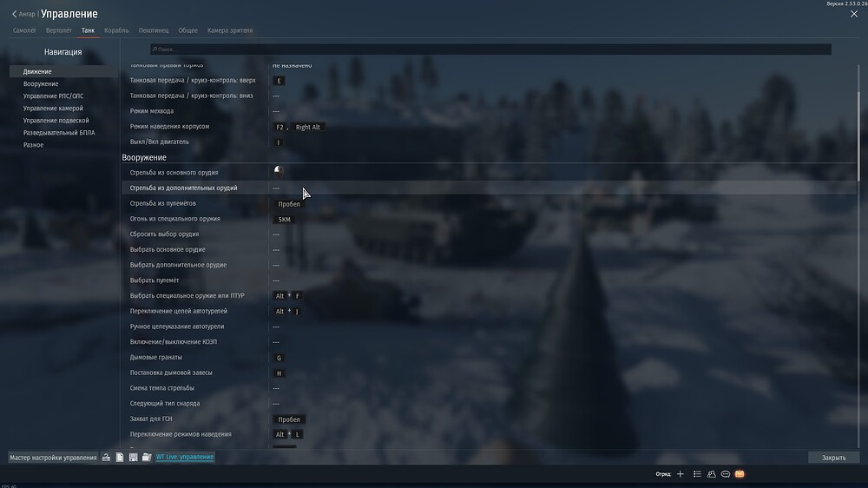868x488 pixels.
Task: Click the Right Alt binding for Режим наведения корпусом
Action: tap(308, 127)
